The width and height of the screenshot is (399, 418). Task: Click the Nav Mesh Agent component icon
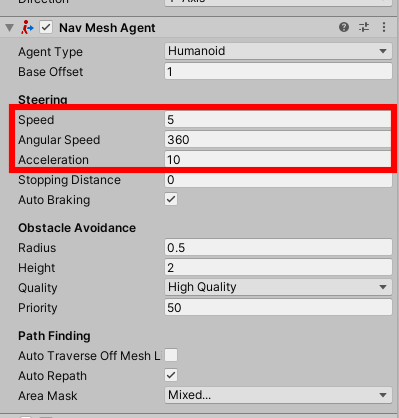pos(27,27)
